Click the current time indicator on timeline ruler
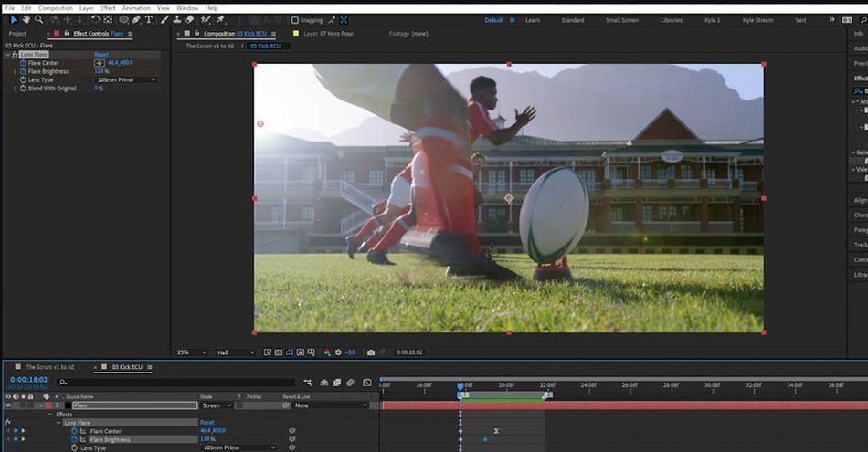 pyautogui.click(x=460, y=385)
